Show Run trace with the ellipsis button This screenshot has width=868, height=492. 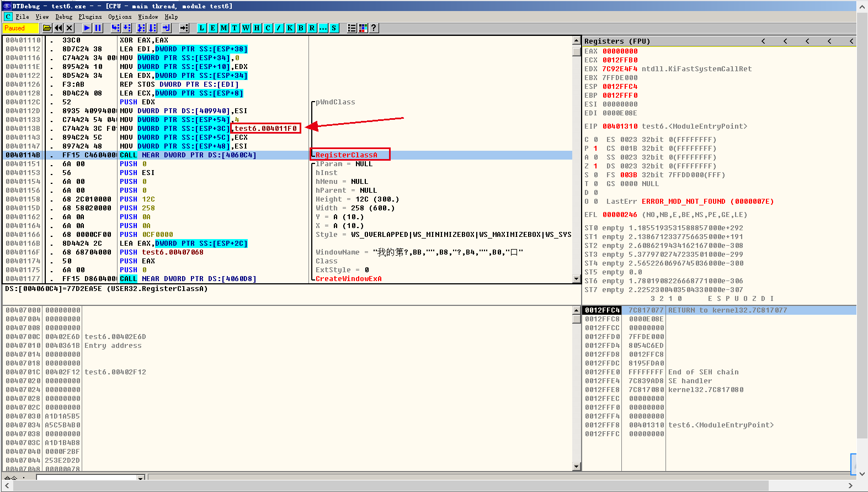click(323, 28)
